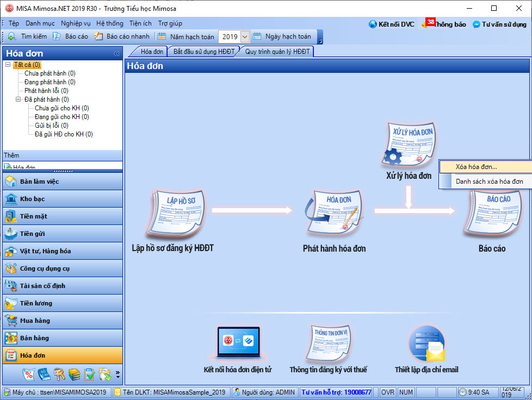Switch to Bắt đầu sử dụng HĐĐT tab
The width and height of the screenshot is (532, 400).
point(204,52)
